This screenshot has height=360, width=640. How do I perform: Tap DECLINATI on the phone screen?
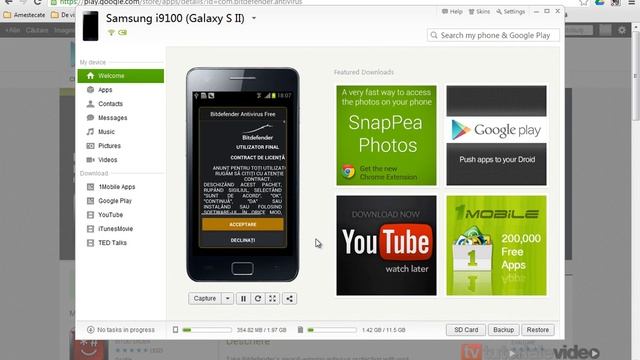click(x=242, y=240)
